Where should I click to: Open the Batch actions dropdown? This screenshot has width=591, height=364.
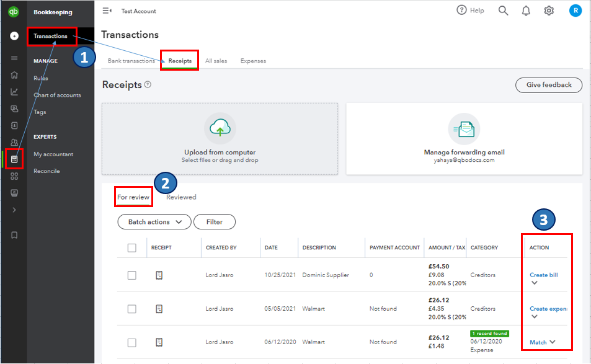154,221
